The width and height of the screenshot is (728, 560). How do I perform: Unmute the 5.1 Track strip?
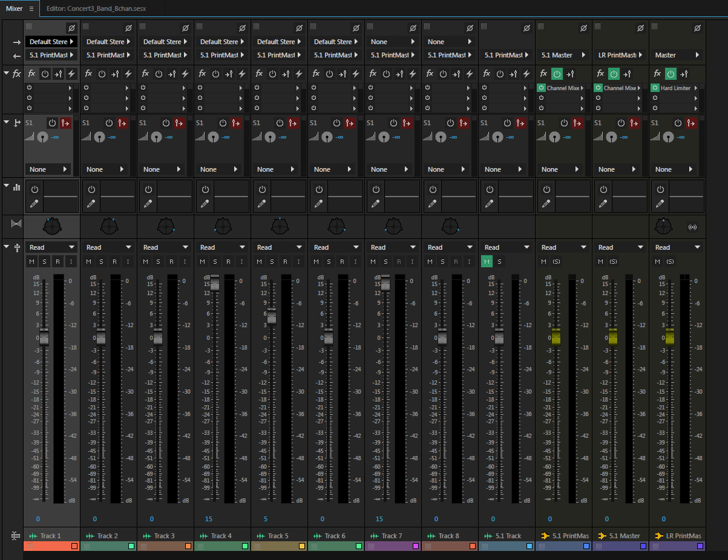point(486,261)
